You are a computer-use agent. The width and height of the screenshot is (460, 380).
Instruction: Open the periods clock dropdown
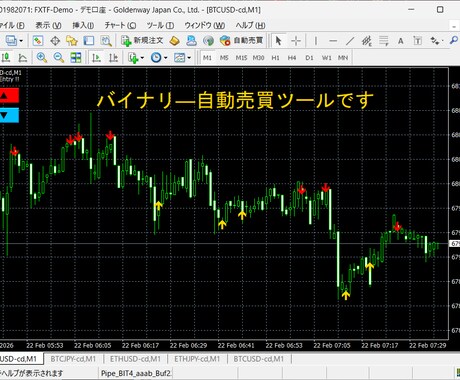click(x=158, y=58)
